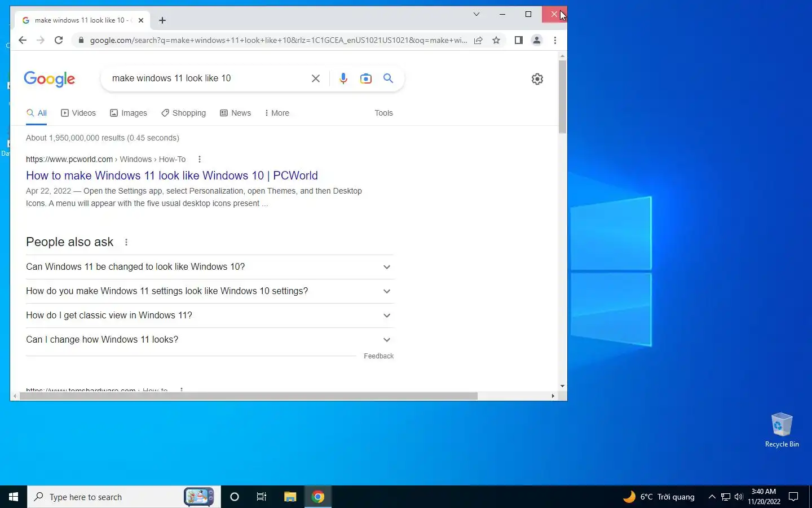812x508 pixels.
Task: Switch to the Shopping tab
Action: 184,113
